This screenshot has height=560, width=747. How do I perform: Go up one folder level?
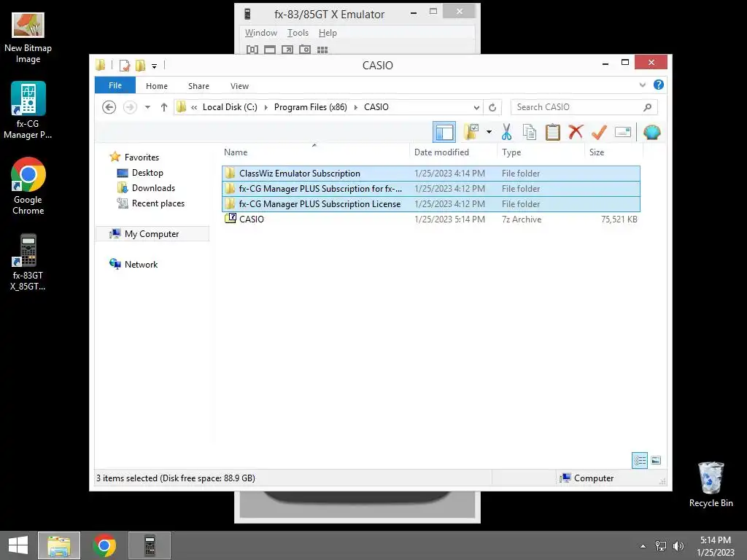(x=164, y=107)
